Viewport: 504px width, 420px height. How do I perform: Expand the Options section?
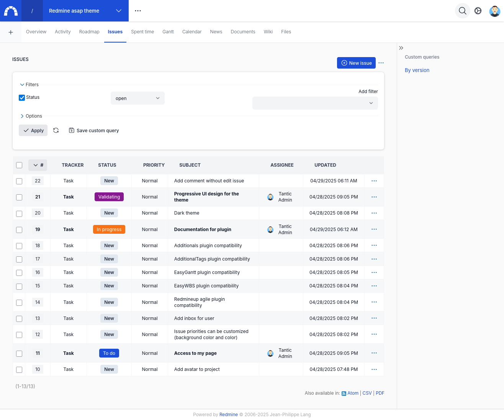[31, 116]
